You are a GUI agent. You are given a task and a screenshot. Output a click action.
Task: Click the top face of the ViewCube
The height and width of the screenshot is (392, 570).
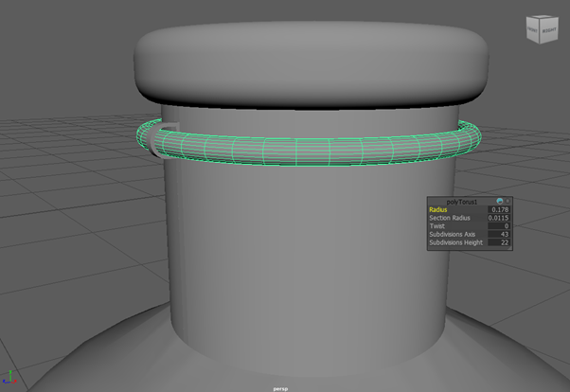(542, 18)
